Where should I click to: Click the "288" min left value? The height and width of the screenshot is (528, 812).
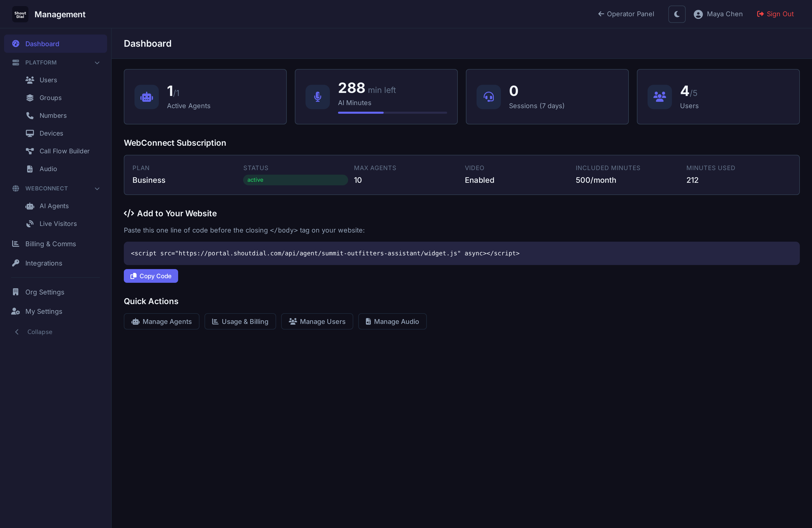click(x=351, y=88)
